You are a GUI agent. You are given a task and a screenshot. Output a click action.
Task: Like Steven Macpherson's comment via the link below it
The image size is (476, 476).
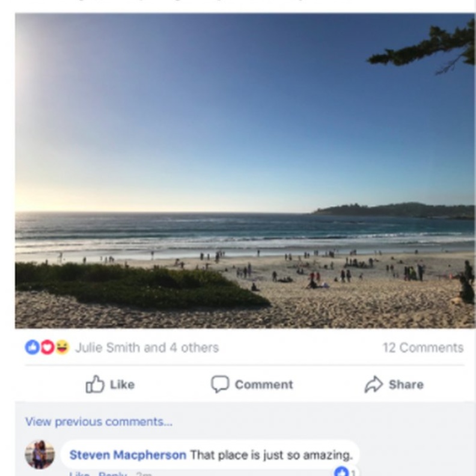click(x=79, y=474)
